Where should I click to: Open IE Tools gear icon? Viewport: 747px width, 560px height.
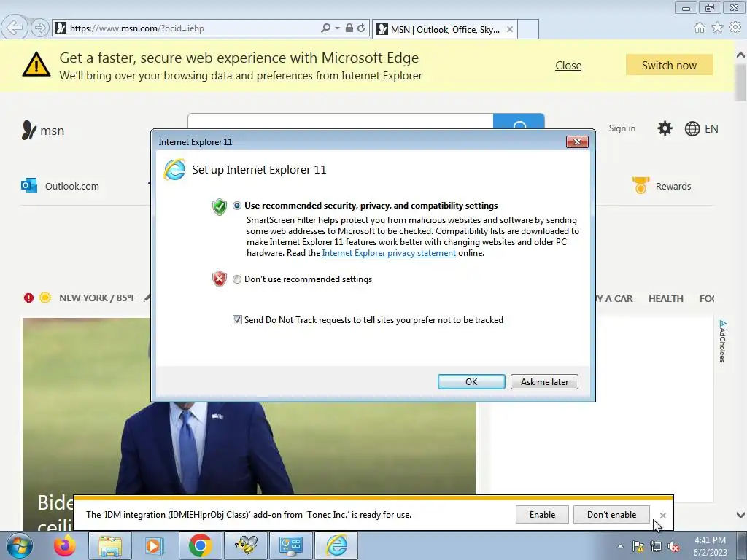735,28
